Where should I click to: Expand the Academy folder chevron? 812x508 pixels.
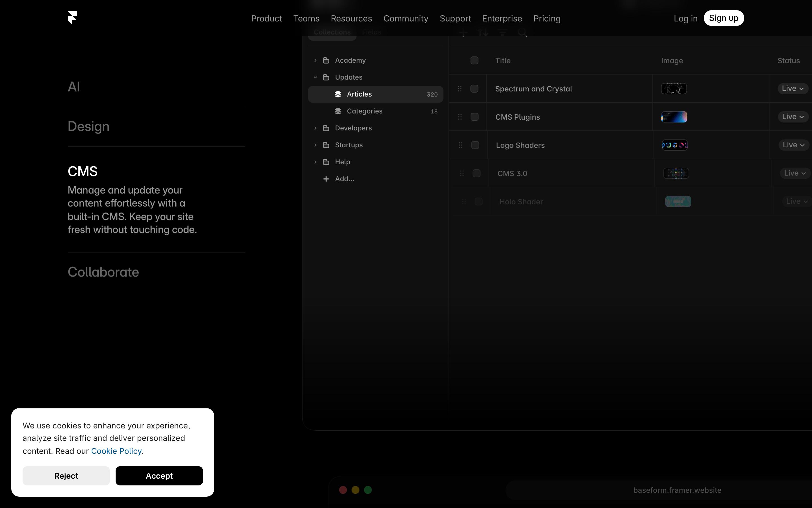[315, 60]
